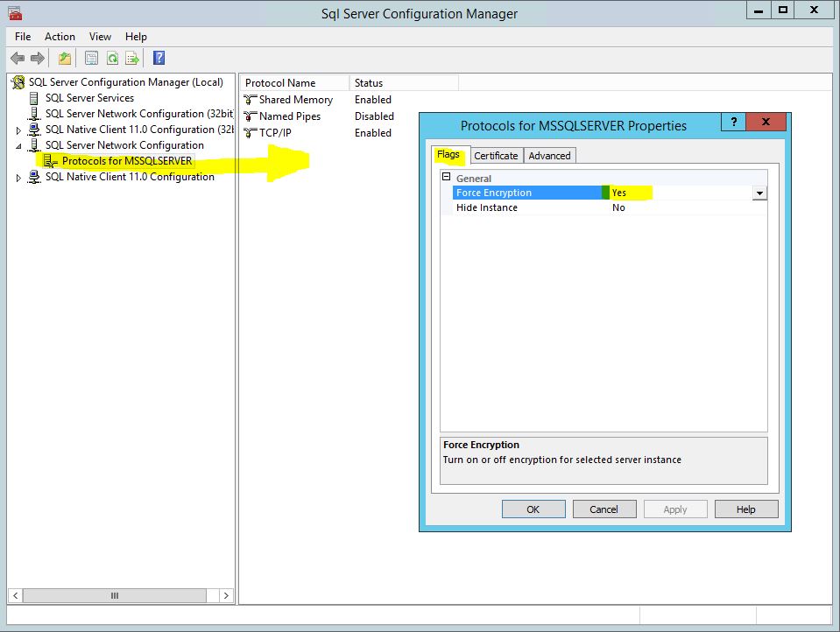Screen dimensions: 840x632
Task: Open the View menu
Action: click(100, 37)
